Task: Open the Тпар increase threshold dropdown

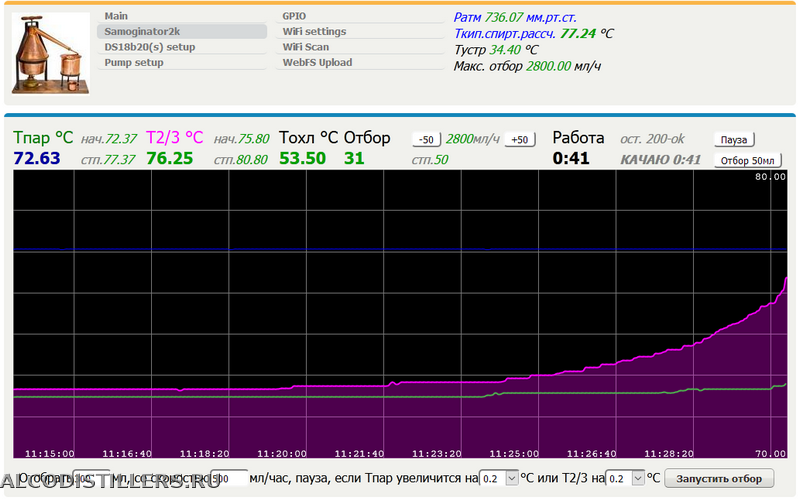Action: 499,478
